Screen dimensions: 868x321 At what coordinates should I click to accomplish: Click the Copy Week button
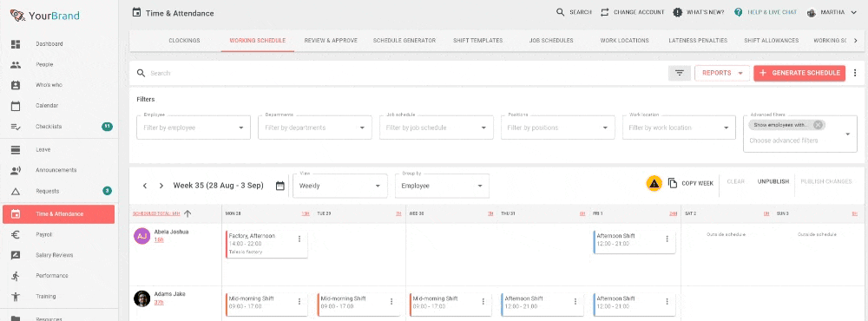691,183
